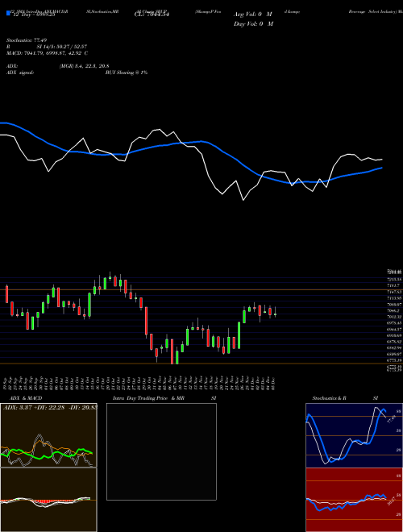Open the blue Stochastics mini chart
The image size is (403, 532).
pos(354,435)
